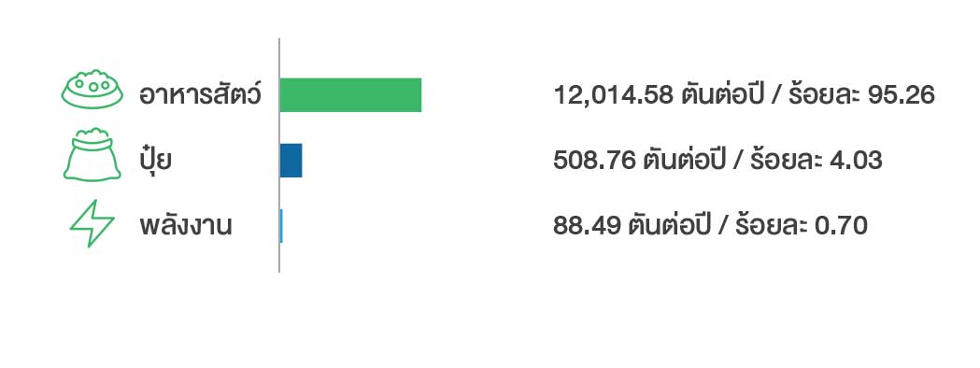This screenshot has width=980, height=368.
Task: Click the vertical gray axis line
Action: pos(279,155)
